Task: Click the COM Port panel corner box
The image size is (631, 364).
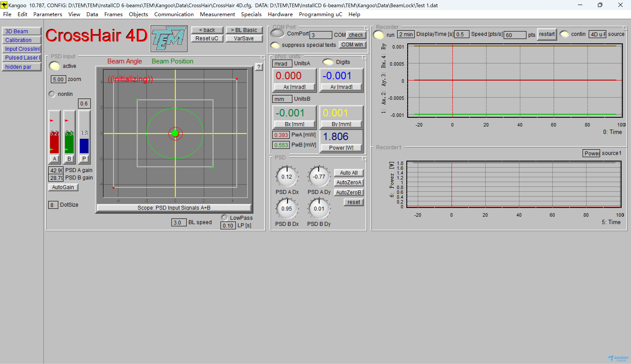Action: point(366,28)
